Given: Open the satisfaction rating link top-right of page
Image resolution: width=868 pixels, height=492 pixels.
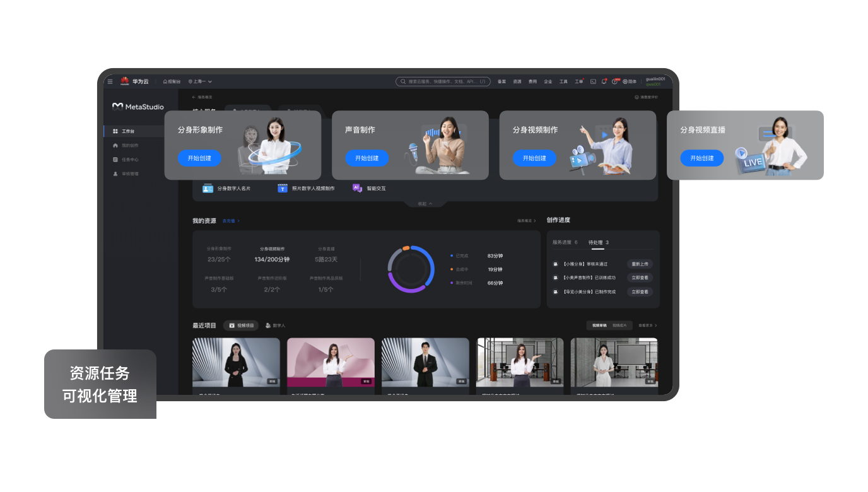Looking at the screenshot, I should (646, 97).
